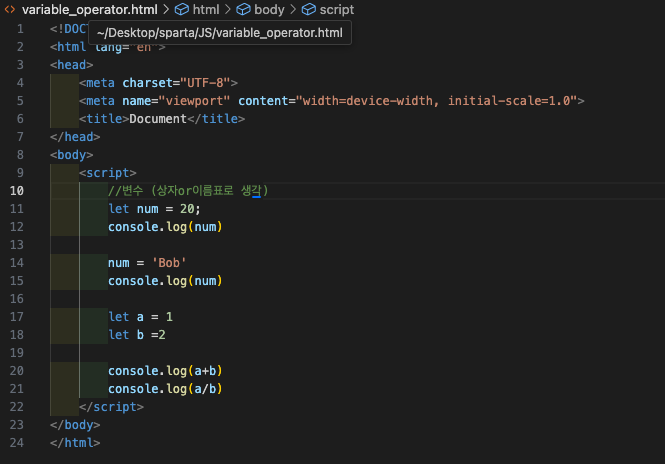Click console.log(a+b) line
This screenshot has width=665, height=464.
point(165,371)
